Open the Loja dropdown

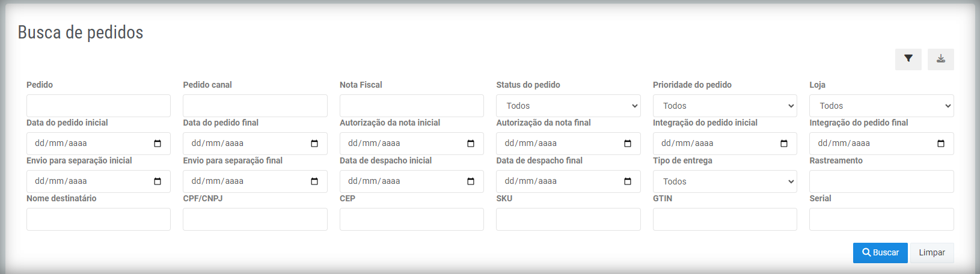pos(881,106)
